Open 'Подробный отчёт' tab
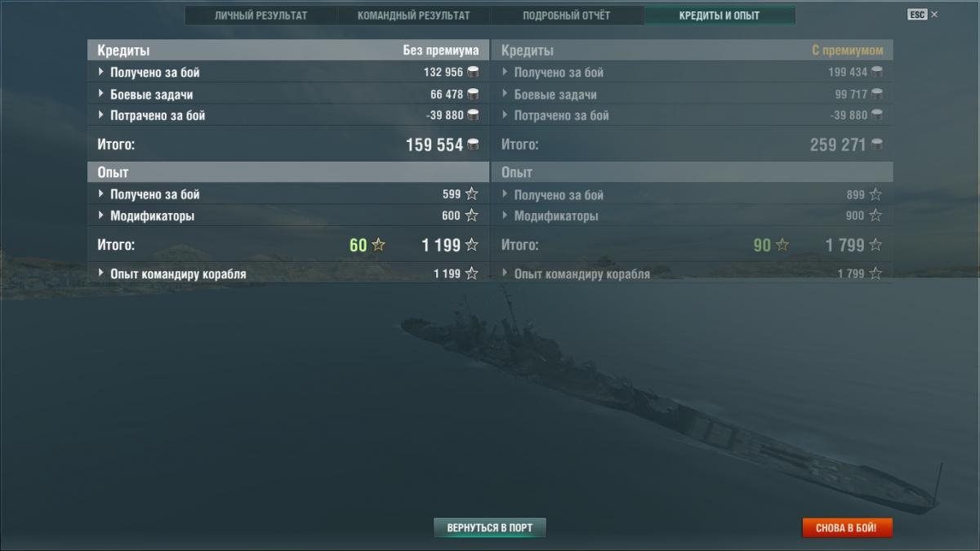The width and height of the screenshot is (980, 551). [566, 16]
